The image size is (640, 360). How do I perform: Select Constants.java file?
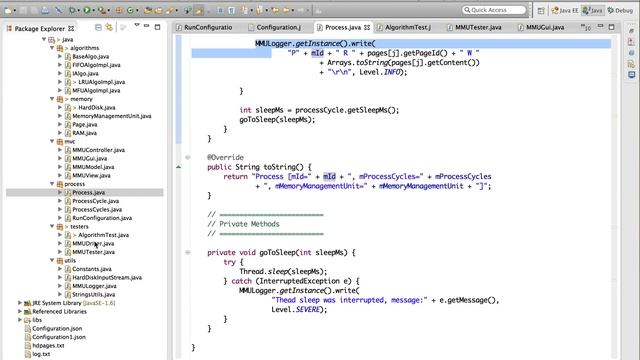pos(92,269)
